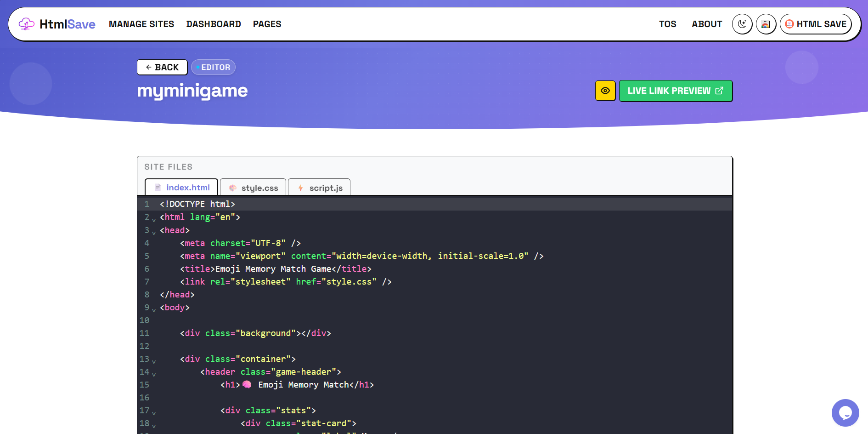
Task: Select the index.html file tab
Action: (181, 187)
